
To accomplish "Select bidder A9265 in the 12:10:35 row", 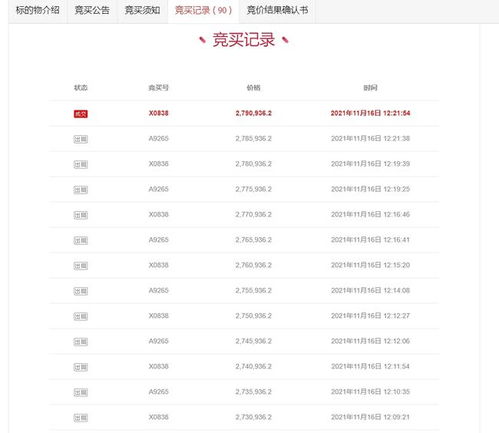I will (x=159, y=392).
